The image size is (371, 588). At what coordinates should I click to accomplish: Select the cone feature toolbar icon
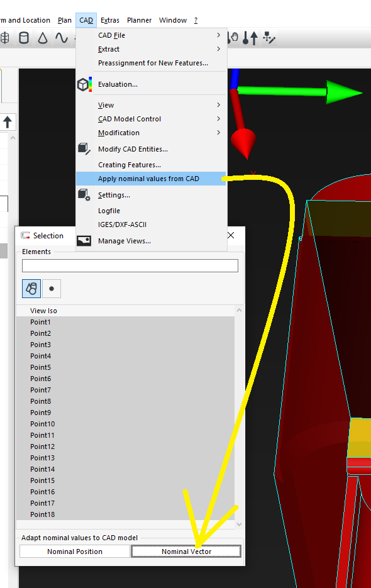[x=42, y=38]
